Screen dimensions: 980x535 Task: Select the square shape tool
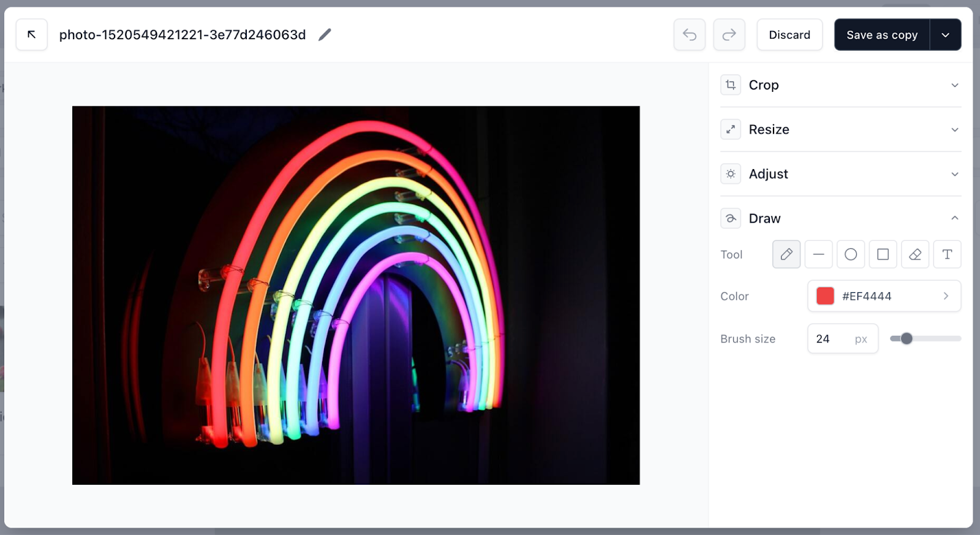tap(883, 254)
